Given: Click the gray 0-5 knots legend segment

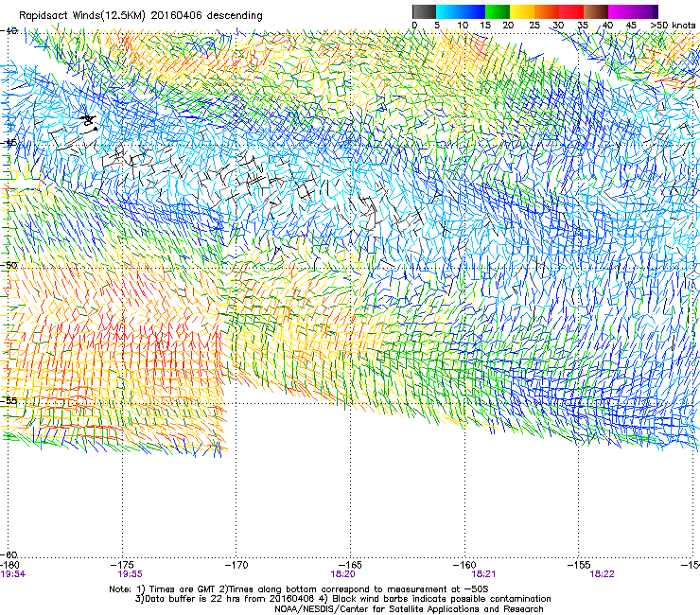Looking at the screenshot, I should 424,11.
